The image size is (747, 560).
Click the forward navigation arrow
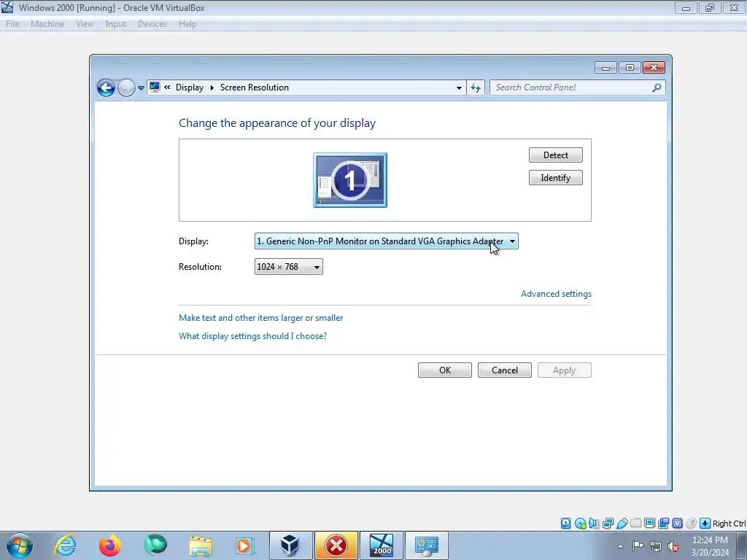pos(126,87)
